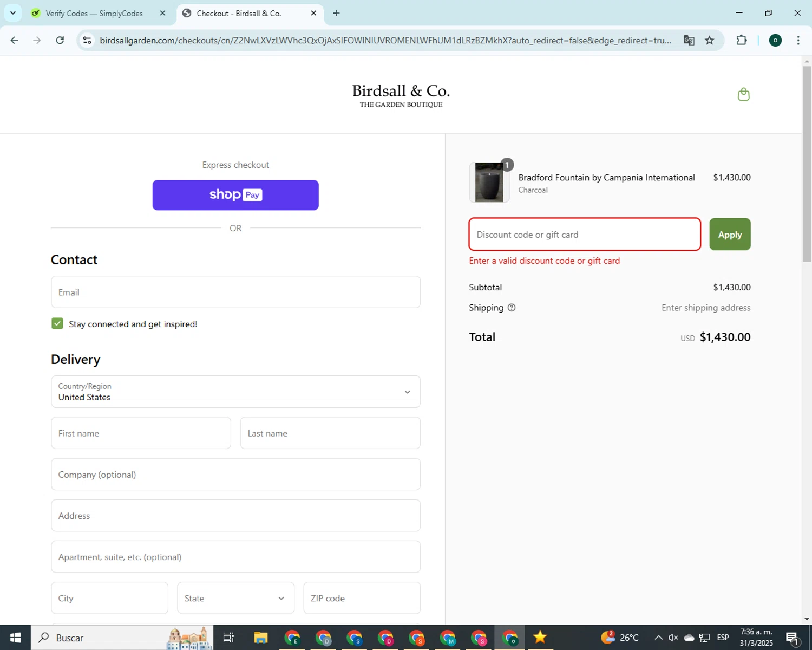Click the 'Enter a valid discount code' error text
The height and width of the screenshot is (650, 812).
tap(545, 261)
